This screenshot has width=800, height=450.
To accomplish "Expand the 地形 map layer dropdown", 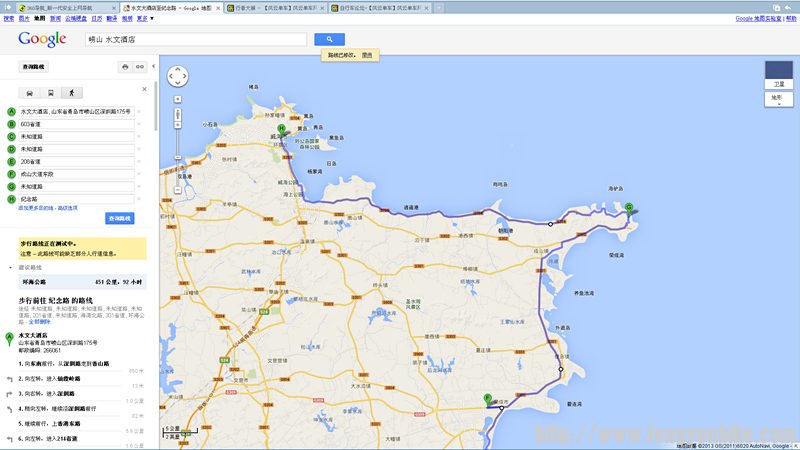I will tap(778, 99).
